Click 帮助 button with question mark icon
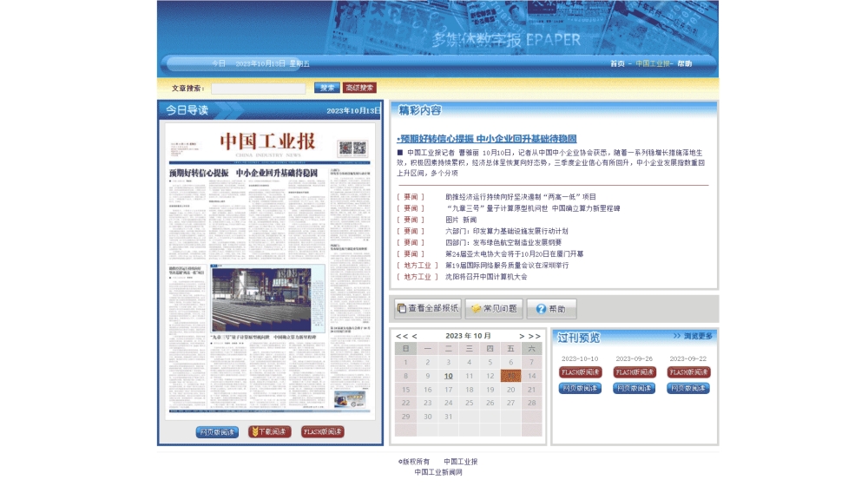 pyautogui.click(x=551, y=308)
